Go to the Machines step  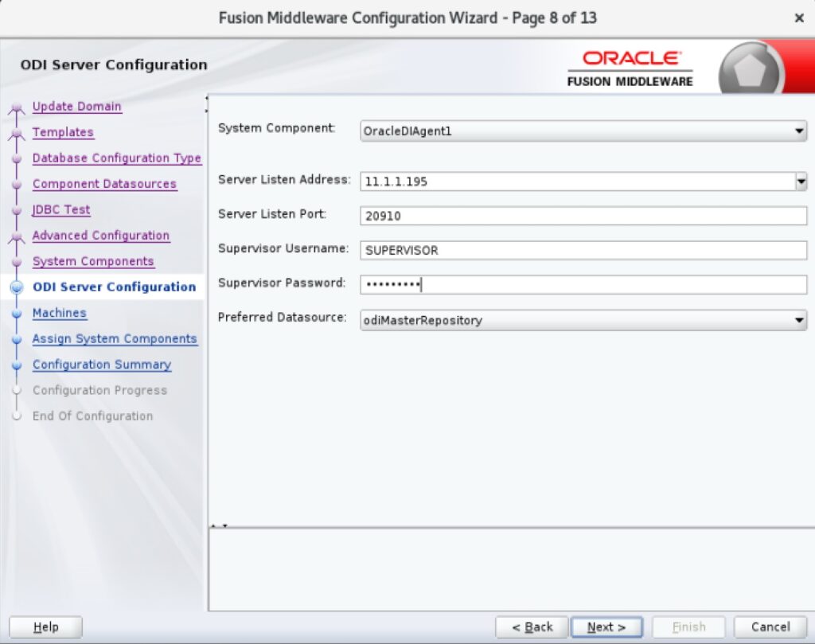59,313
